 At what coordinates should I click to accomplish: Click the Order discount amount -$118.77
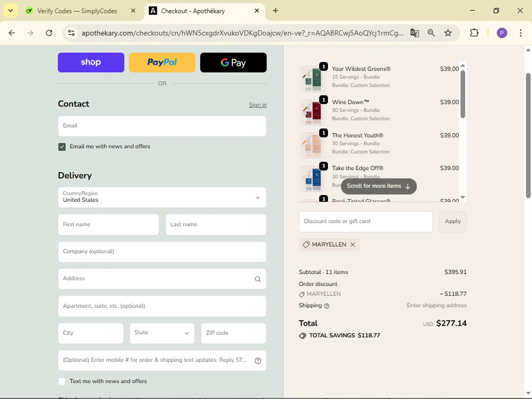click(x=453, y=294)
